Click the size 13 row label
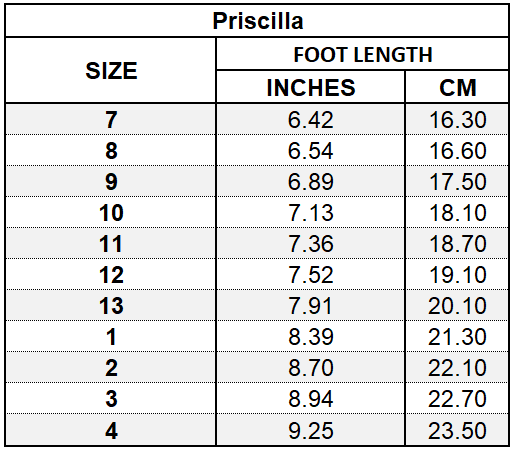 coord(111,305)
